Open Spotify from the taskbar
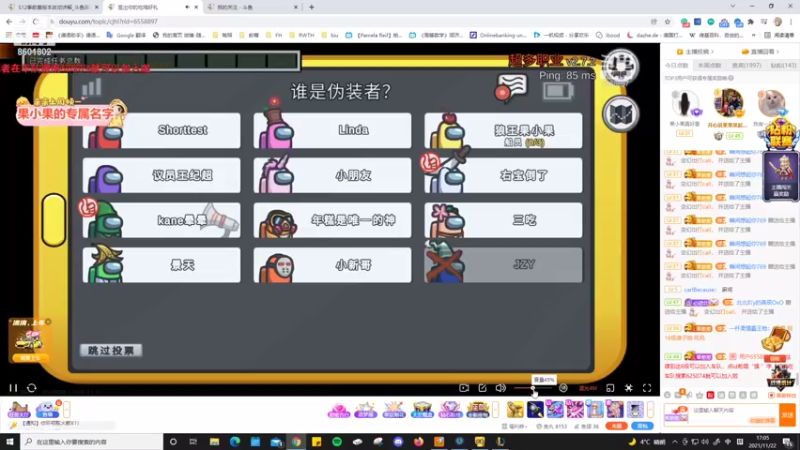Screen dimensions: 800x450 [337, 442]
